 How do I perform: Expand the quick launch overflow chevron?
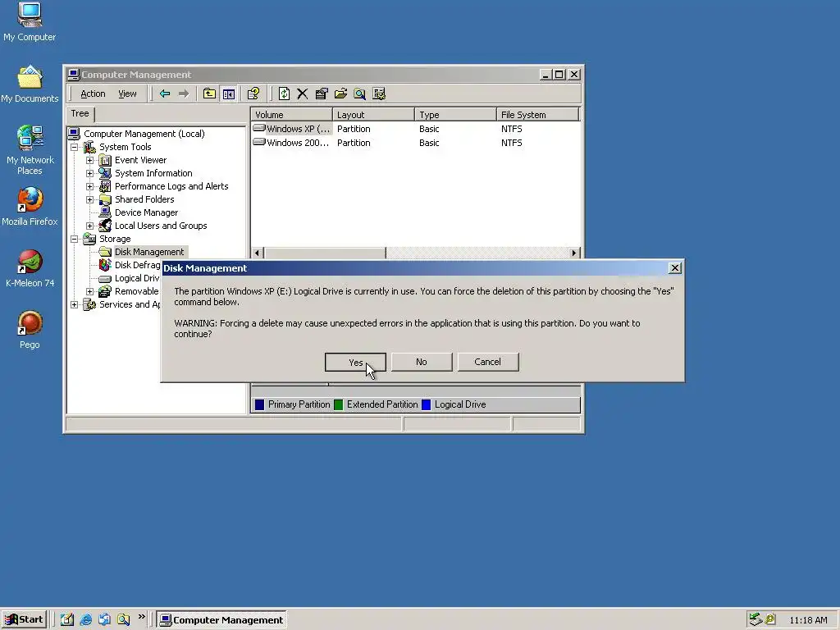141,617
